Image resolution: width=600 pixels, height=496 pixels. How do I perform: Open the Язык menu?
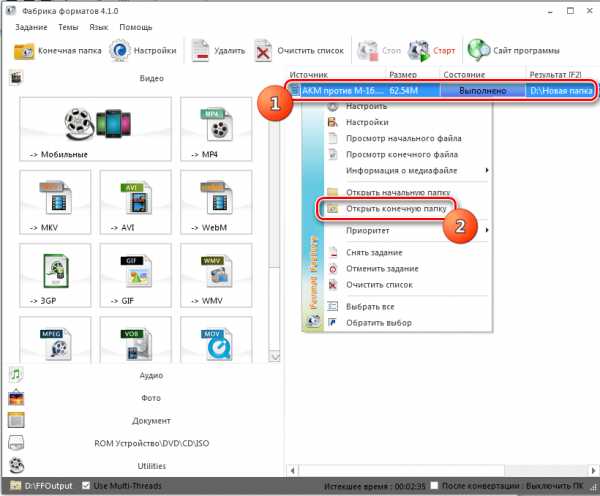click(x=98, y=27)
